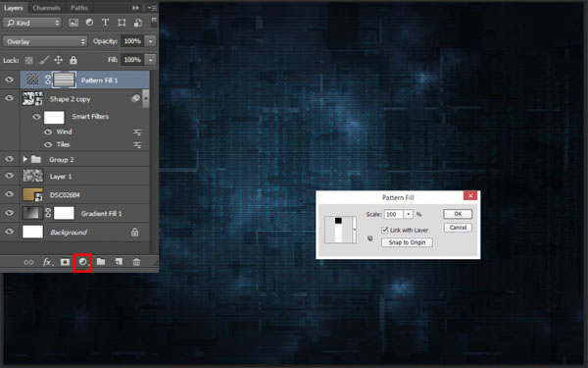Open the fx layer style menu
Image resolution: width=588 pixels, height=368 pixels.
(47, 262)
